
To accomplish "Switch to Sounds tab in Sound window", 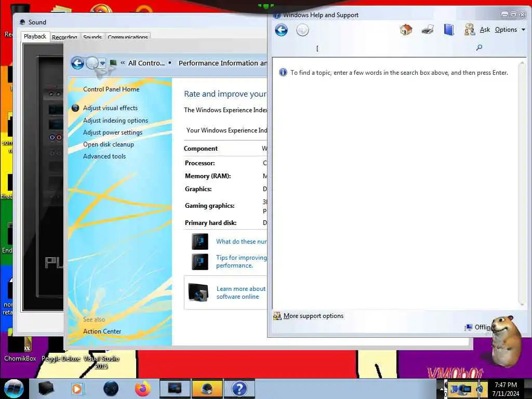I will point(92,37).
